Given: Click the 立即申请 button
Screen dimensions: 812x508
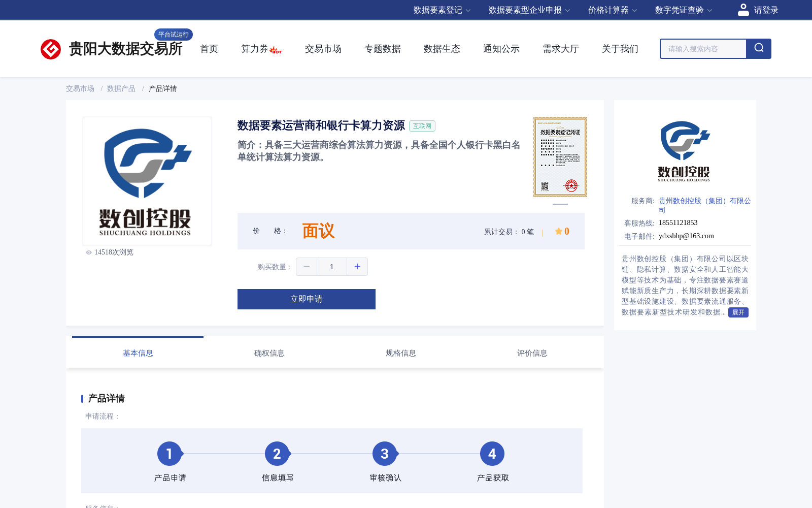Looking at the screenshot, I should click(307, 299).
